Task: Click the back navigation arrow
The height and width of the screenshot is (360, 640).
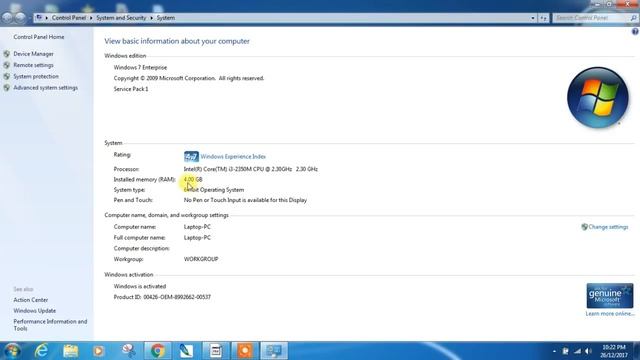Action: tap(7, 18)
